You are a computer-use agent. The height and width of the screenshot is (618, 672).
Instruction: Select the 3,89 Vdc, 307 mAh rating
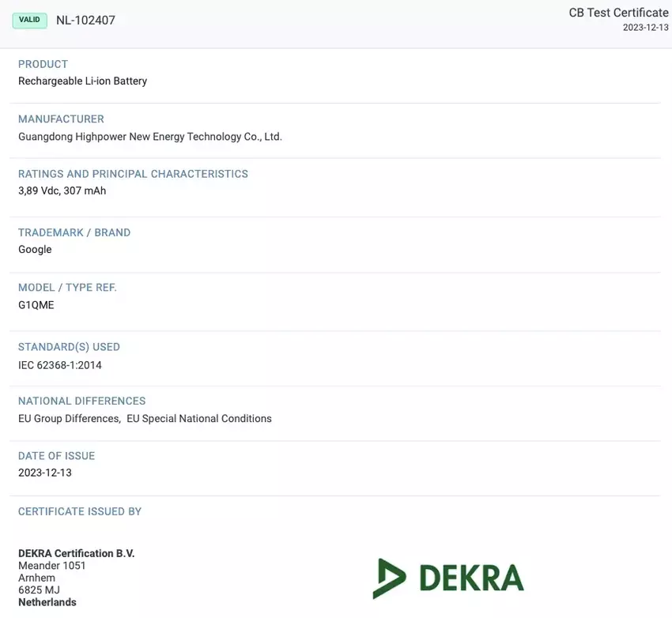[62, 190]
